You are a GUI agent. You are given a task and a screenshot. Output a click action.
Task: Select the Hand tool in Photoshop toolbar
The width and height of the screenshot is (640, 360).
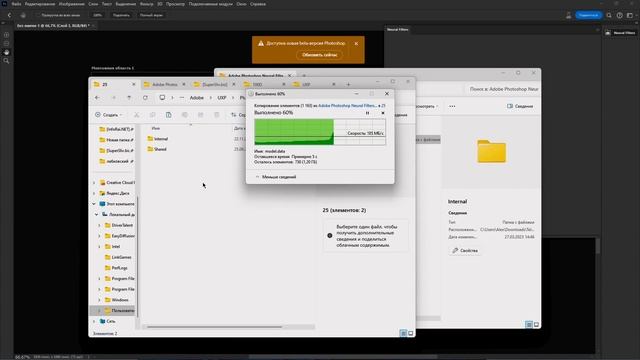[x=6, y=52]
